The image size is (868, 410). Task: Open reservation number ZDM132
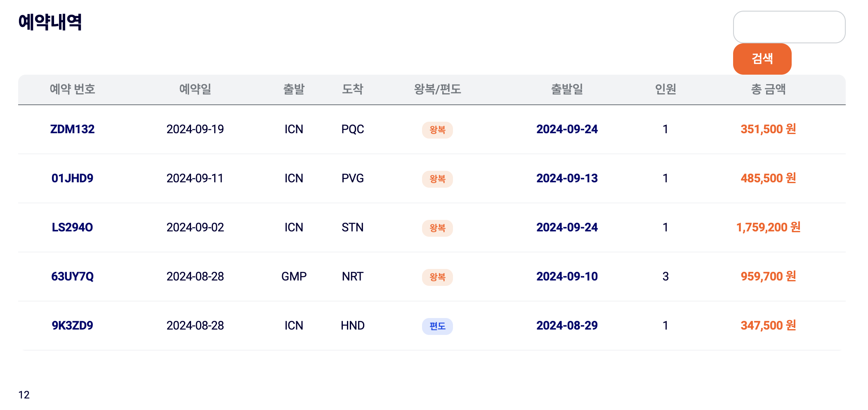72,129
